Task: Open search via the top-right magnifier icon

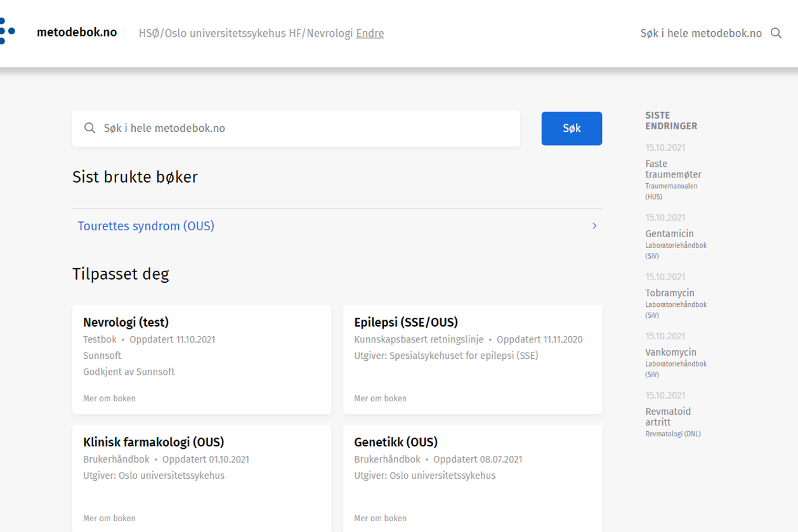Action: 776,33
